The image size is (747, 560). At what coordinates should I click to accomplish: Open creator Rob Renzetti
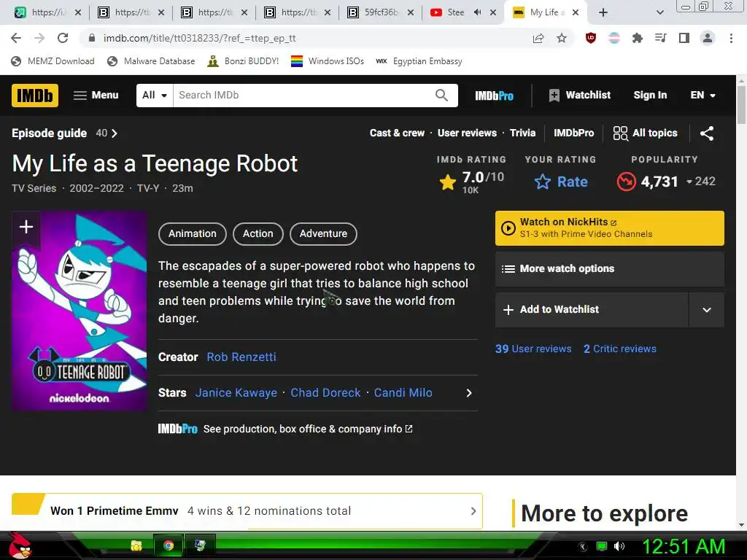[241, 357]
